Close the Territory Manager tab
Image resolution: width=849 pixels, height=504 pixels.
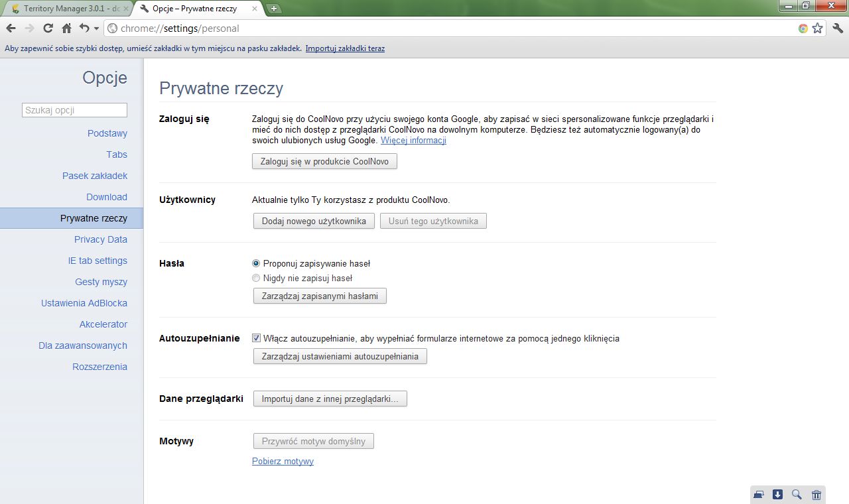126,9
